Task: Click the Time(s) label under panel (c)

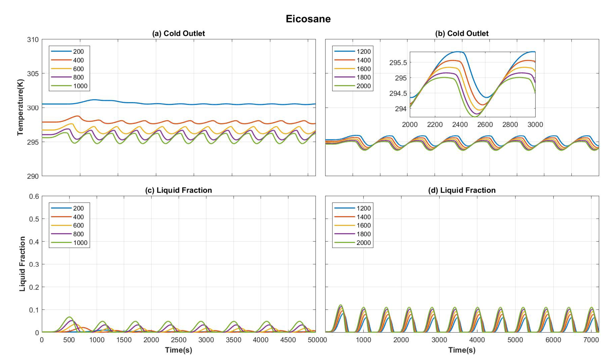Action: click(x=178, y=350)
